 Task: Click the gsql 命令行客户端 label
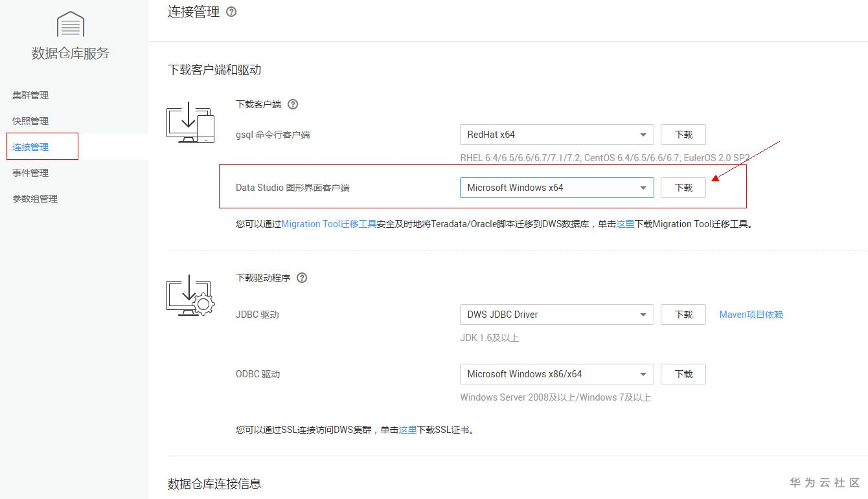(x=273, y=135)
